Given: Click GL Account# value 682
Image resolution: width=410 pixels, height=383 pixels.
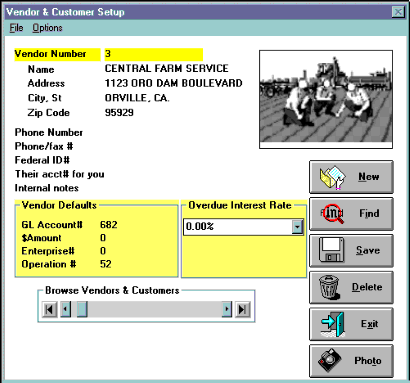Looking at the screenshot, I should pos(109,225).
